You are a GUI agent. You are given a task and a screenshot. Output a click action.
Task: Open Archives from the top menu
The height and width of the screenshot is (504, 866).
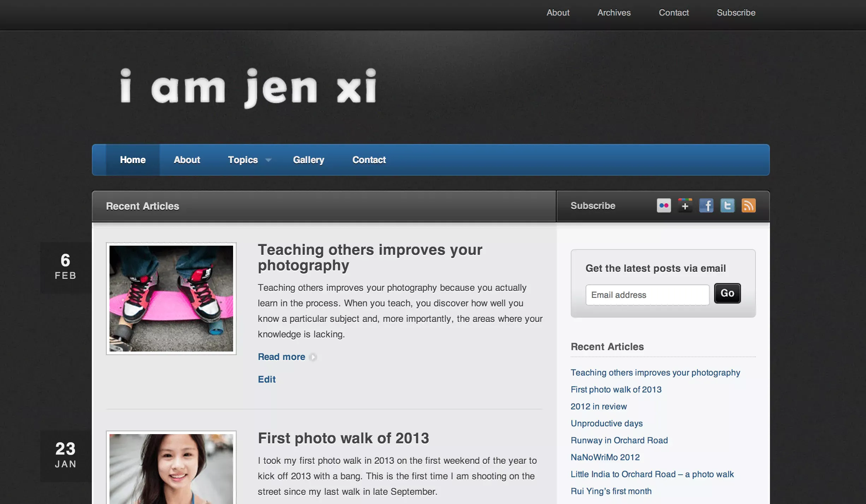pos(614,13)
